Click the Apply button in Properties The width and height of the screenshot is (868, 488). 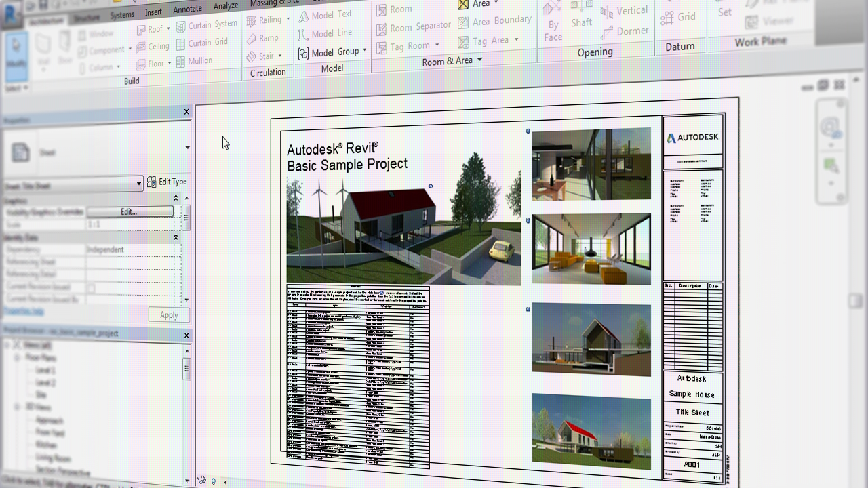coord(169,314)
